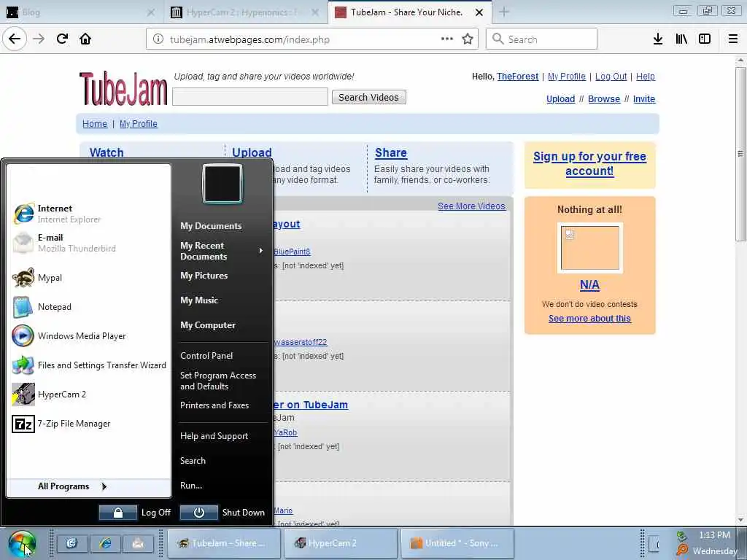747x560 pixels.
Task: Open 7-Zip File Manager
Action: click(x=89, y=424)
